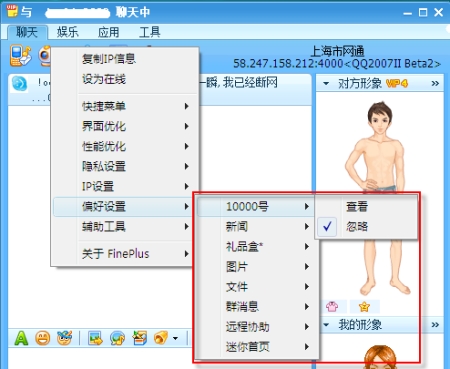The height and width of the screenshot is (369, 450).
Task: Click the double chevron on 我的形象 panel
Action: coord(435,325)
